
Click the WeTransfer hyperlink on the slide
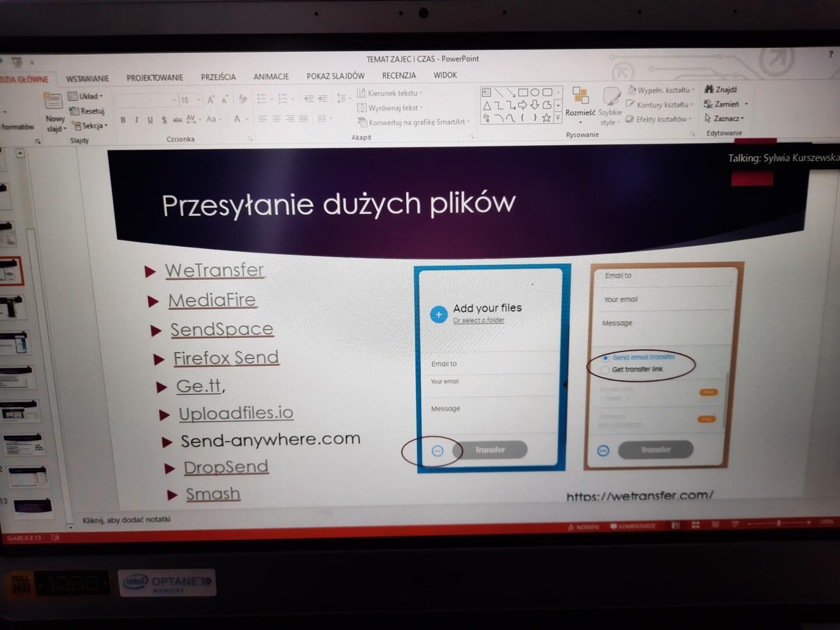tap(215, 270)
